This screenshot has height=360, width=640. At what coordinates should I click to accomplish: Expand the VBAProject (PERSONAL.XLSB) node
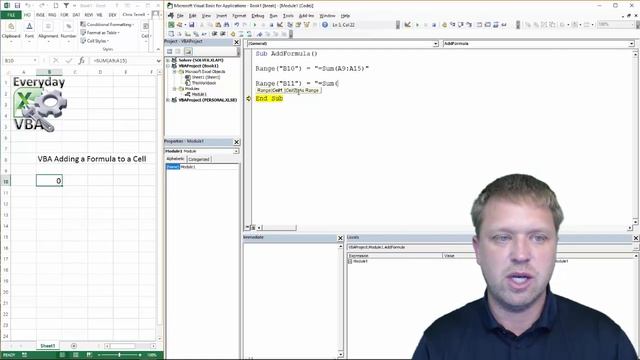pyautogui.click(x=168, y=100)
